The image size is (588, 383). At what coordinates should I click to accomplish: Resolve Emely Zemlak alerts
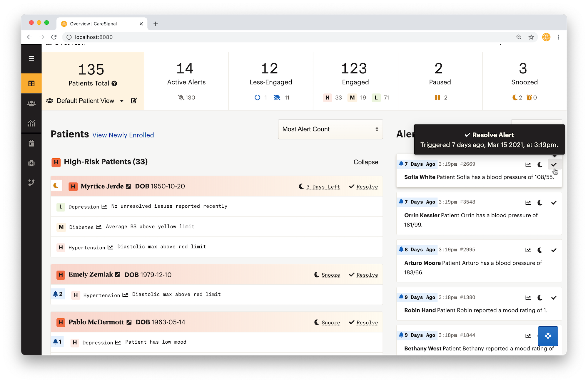pos(363,275)
